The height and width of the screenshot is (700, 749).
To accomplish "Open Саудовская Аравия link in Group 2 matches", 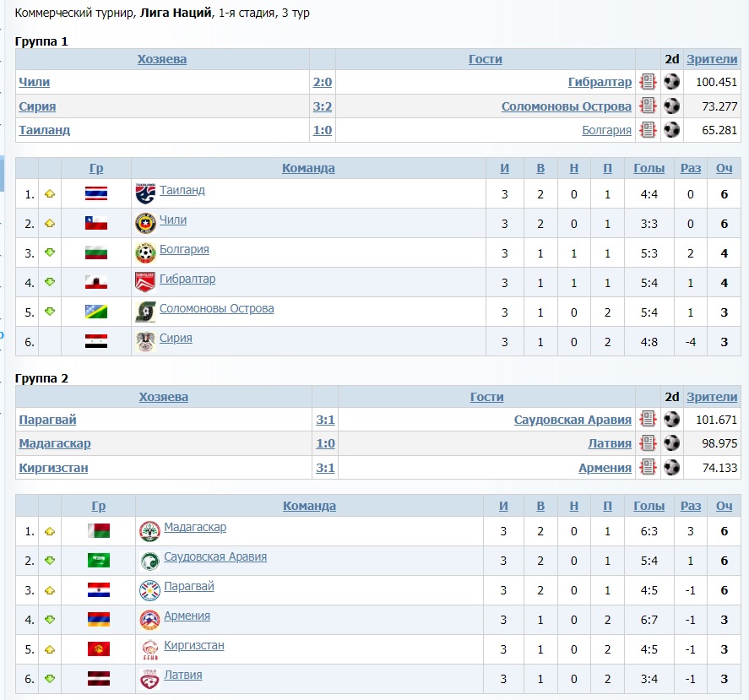I will pos(573,420).
